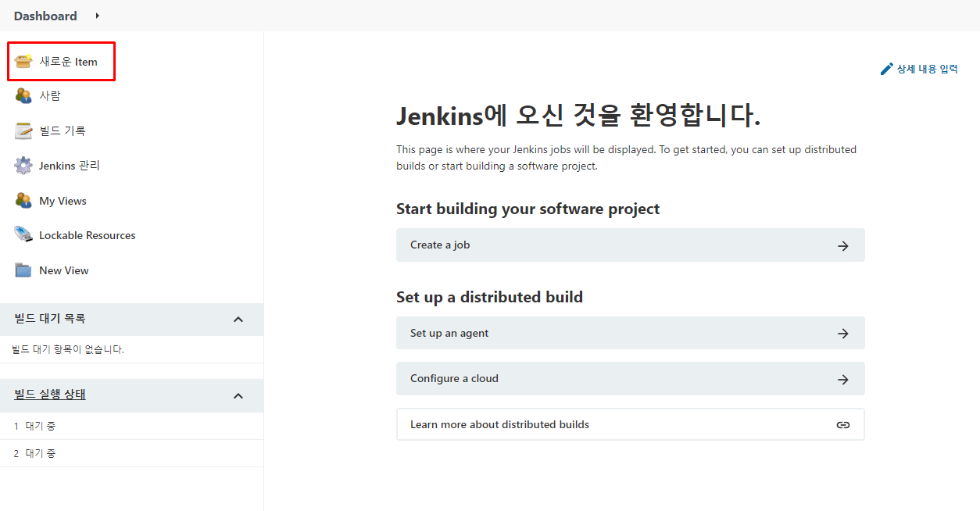Viewport: 980px width, 511px height.
Task: Open the 사람 sidebar entry
Action: pos(50,95)
